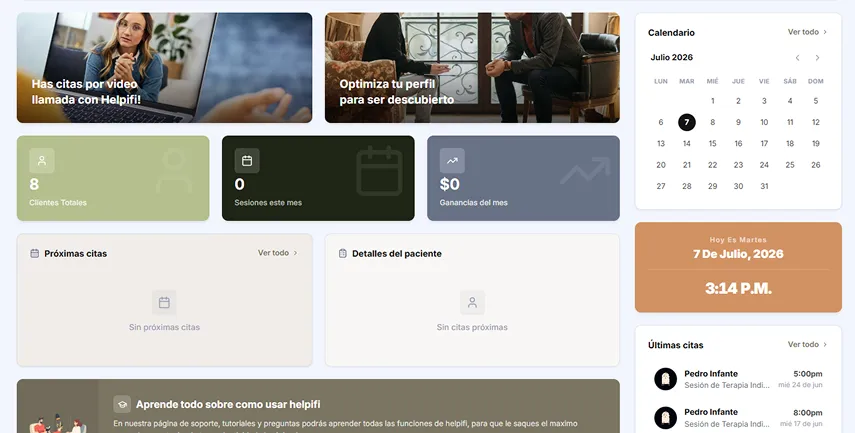
Task: Select day 28 in the calendar
Action: [687, 186]
